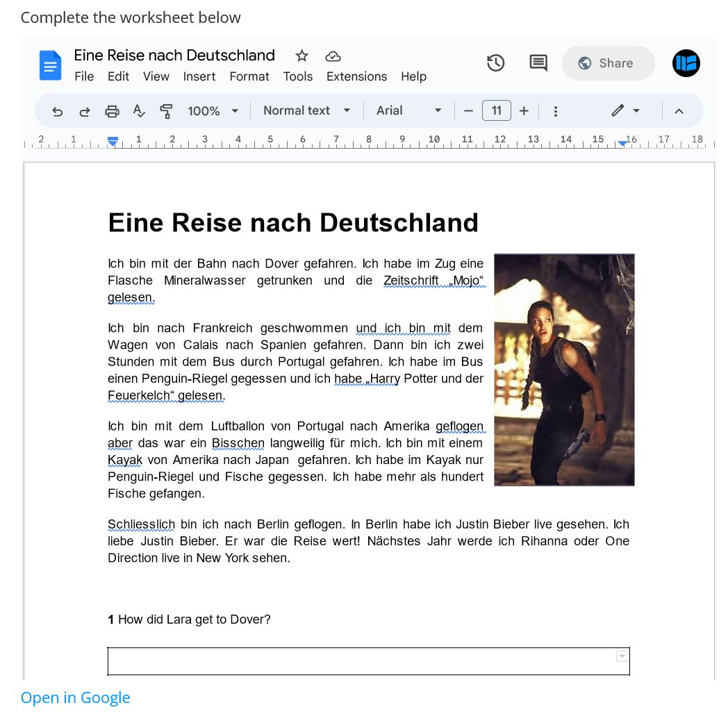728x719 pixels.
Task: Click the answer box under question 1
Action: coord(361,661)
